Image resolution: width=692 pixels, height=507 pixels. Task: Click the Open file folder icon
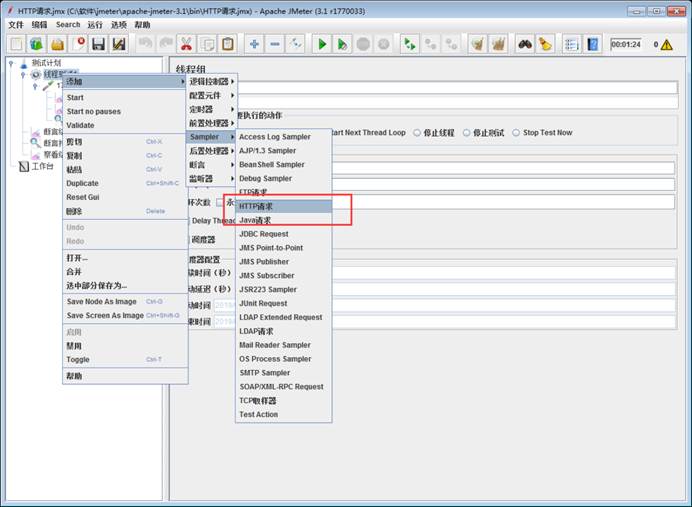click(x=57, y=44)
